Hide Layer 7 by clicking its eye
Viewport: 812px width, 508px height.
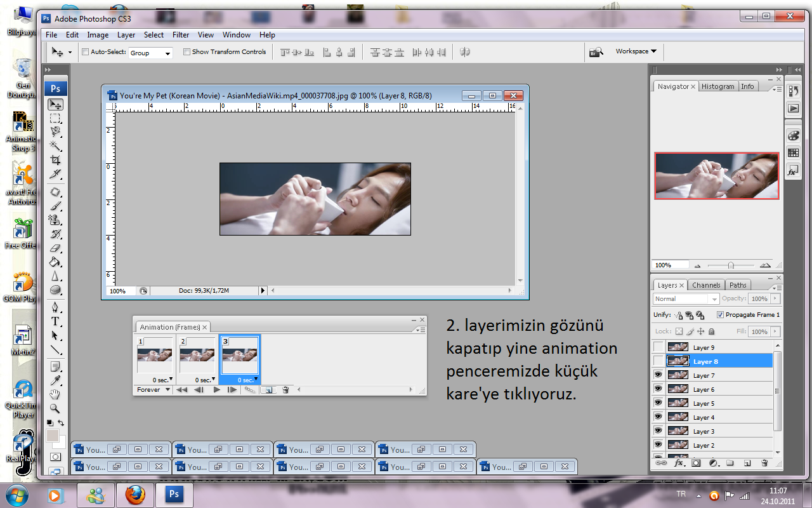[658, 375]
